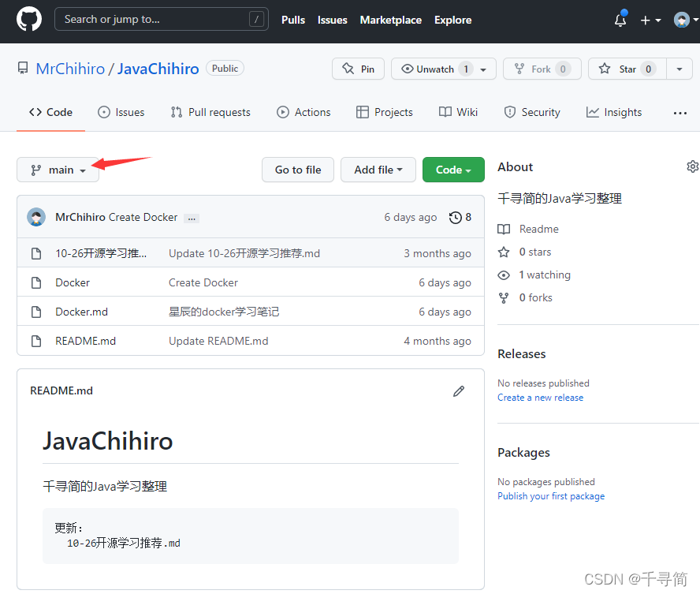Click the repository book icon
Image resolution: width=700 pixels, height=594 pixels.
23,69
